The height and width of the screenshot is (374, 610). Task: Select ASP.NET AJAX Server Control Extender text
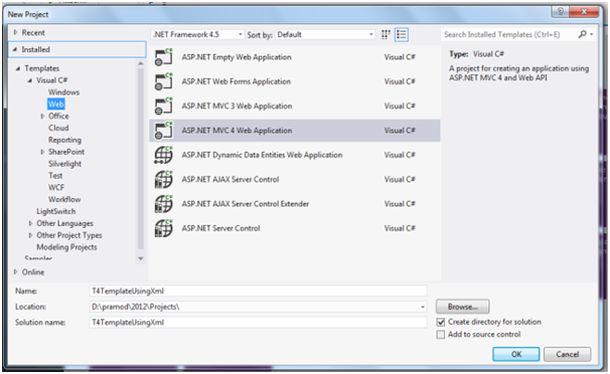point(245,204)
